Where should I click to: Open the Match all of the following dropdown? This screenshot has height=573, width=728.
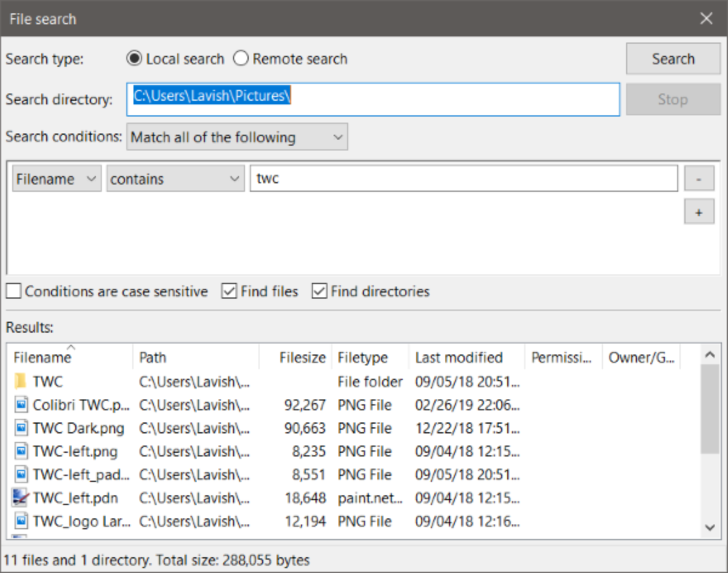click(237, 137)
